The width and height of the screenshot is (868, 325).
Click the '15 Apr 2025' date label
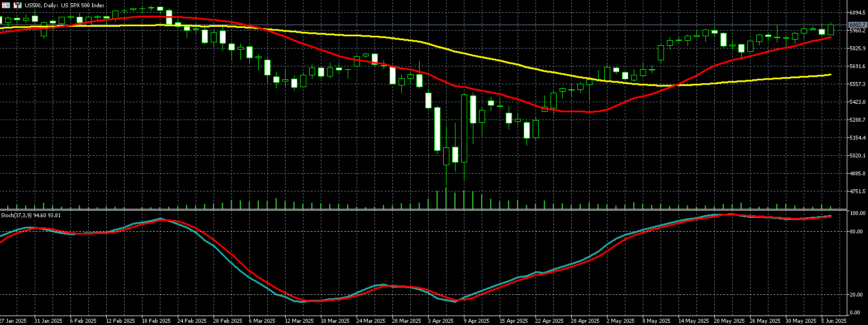(513, 321)
